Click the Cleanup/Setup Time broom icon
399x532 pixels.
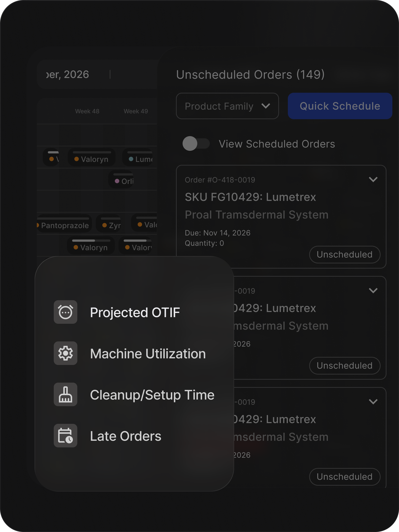tap(66, 394)
